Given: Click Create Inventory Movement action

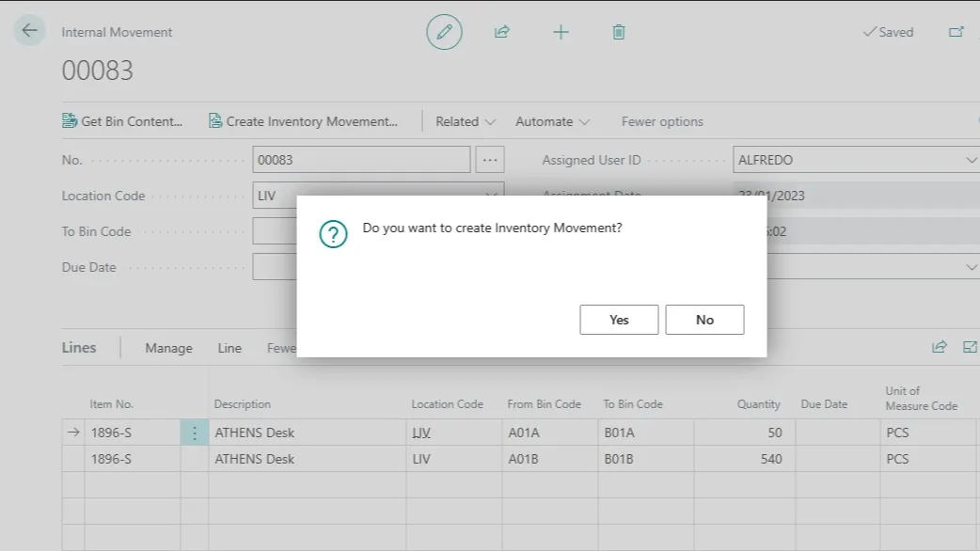Looking at the screenshot, I should pyautogui.click(x=303, y=121).
